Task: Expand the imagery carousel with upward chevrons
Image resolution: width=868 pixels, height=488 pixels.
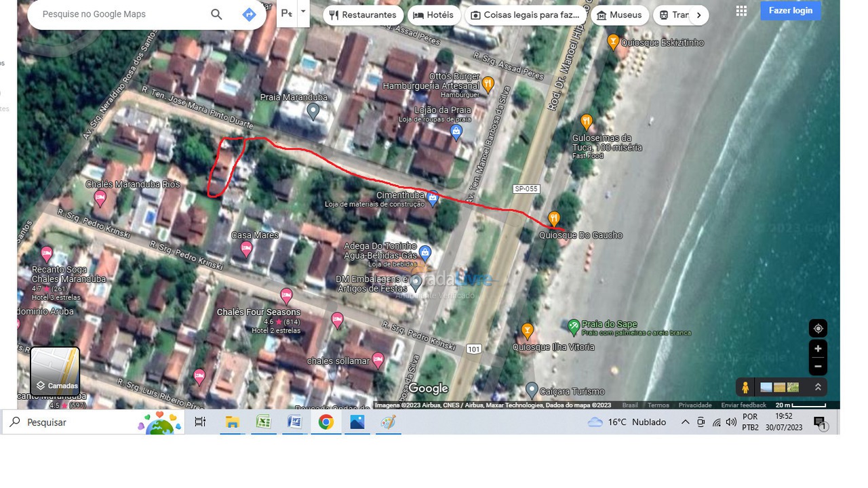Action: 817,386
